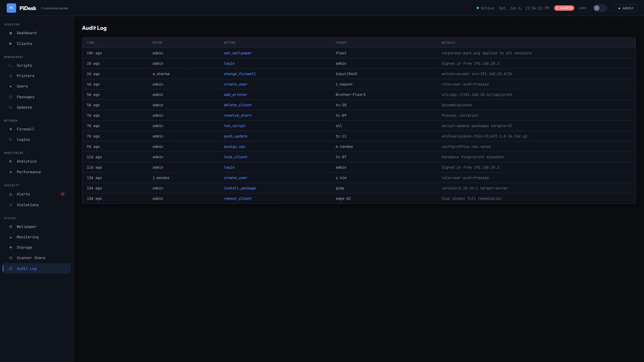644x362 pixels.
Task: Open the 3 ALERTS badge
Action: pos(564,8)
